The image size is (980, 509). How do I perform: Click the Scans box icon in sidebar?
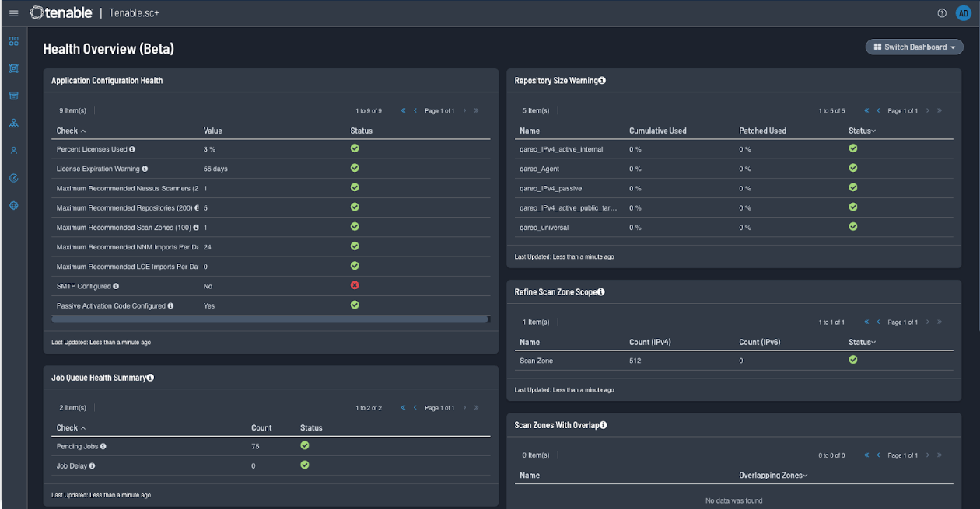13,96
